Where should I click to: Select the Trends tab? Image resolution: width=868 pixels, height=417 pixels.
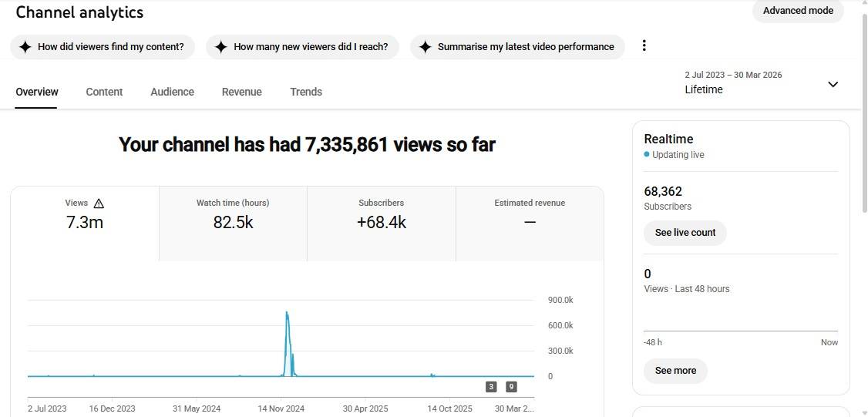pyautogui.click(x=306, y=92)
